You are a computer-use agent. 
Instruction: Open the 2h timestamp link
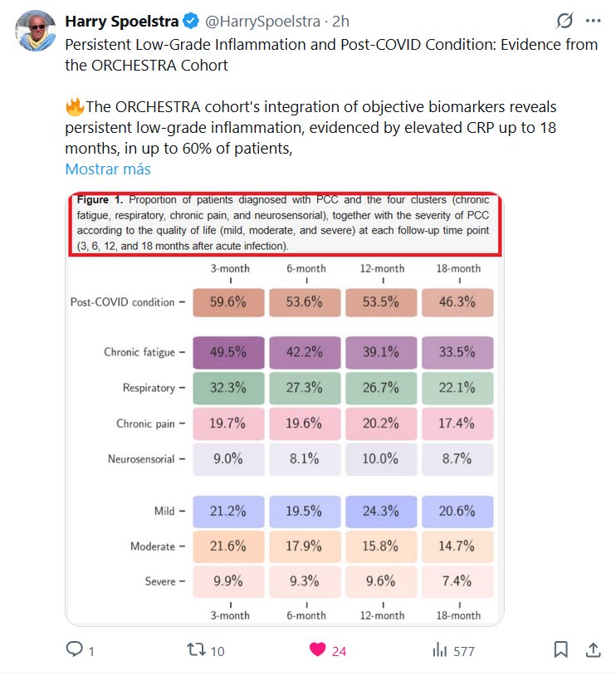click(x=340, y=22)
